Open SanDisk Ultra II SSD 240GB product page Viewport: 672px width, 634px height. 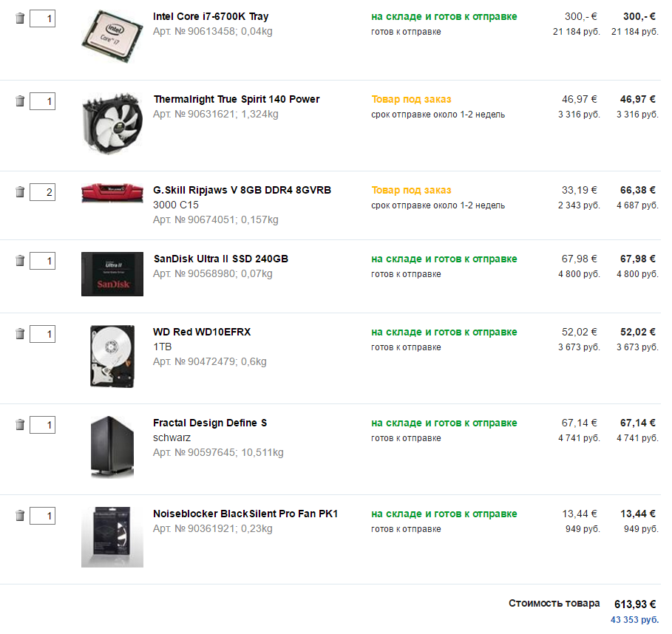pos(220,259)
